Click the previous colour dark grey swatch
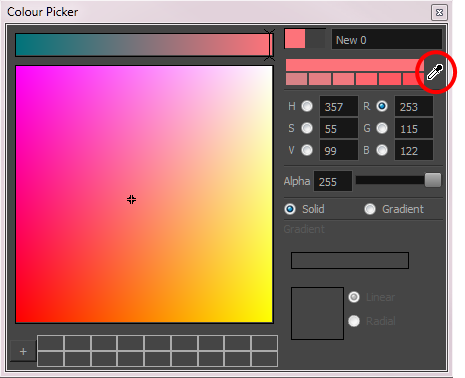This screenshot has width=465, height=378. pos(315,39)
